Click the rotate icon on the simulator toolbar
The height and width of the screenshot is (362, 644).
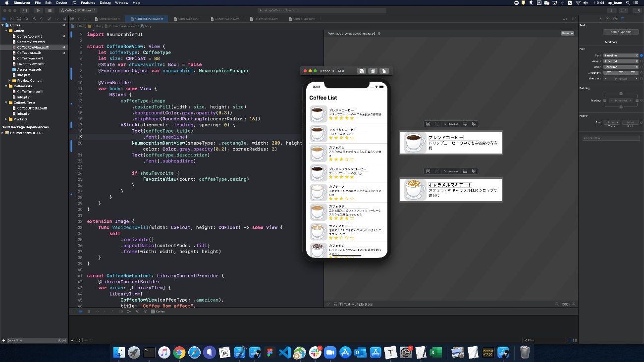pos(383,71)
